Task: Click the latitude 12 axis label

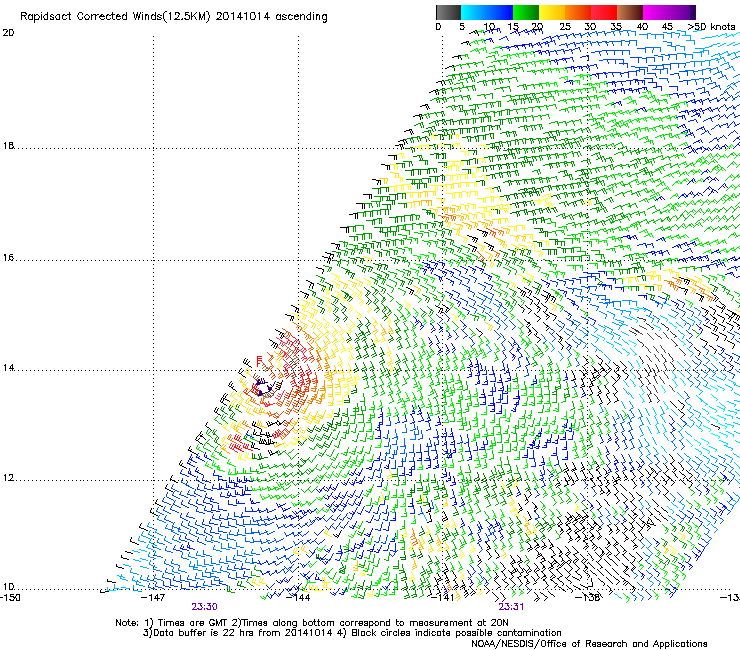Action: coord(8,478)
